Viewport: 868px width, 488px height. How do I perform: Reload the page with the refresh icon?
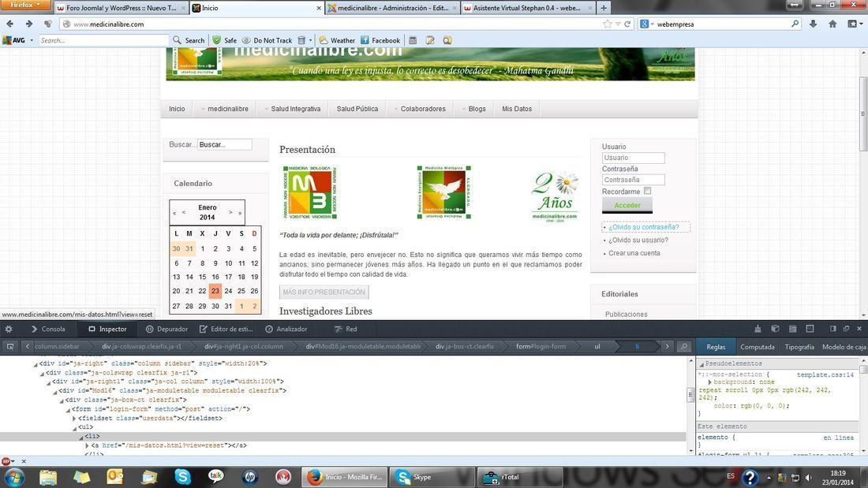click(x=627, y=24)
